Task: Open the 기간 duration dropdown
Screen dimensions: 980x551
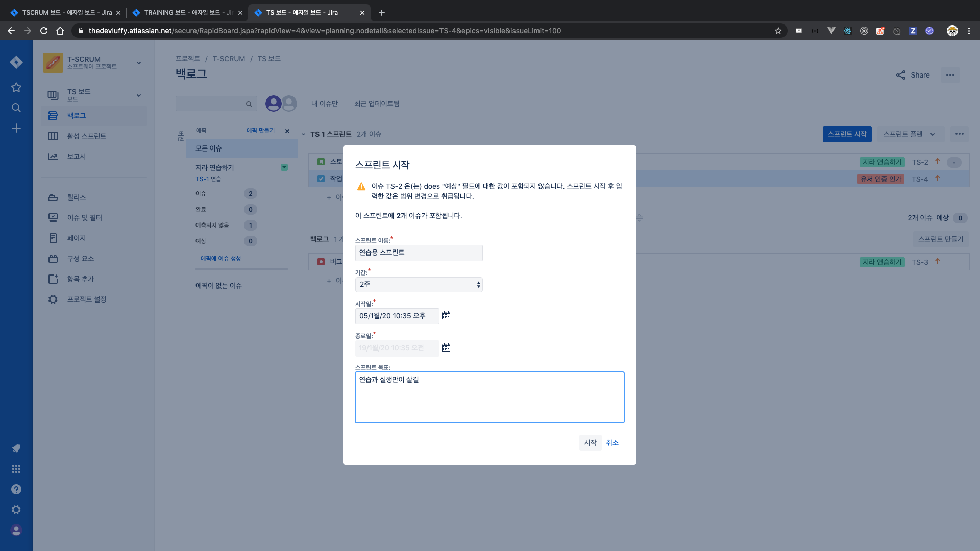Action: [419, 285]
